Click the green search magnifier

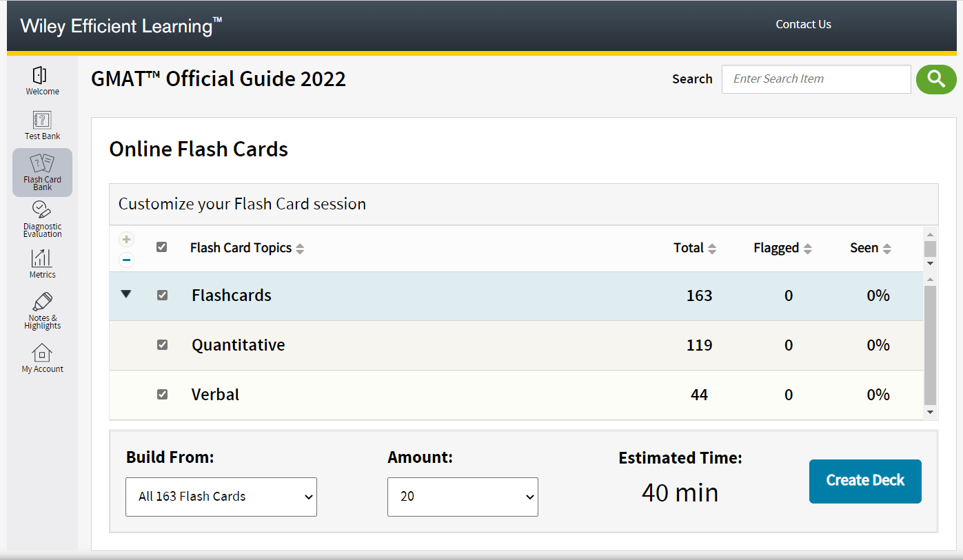(935, 79)
